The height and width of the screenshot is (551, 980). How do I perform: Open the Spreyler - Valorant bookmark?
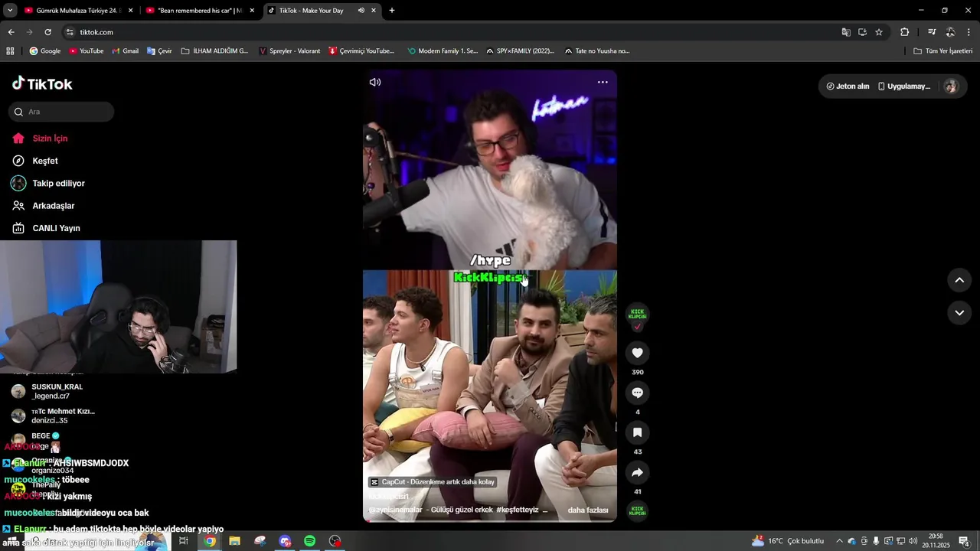(289, 51)
